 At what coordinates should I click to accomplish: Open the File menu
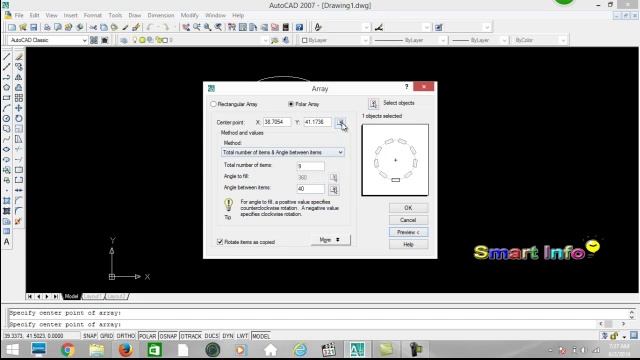[19, 15]
